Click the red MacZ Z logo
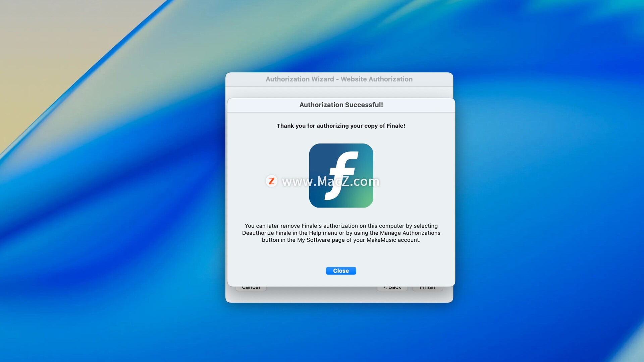 point(272,181)
